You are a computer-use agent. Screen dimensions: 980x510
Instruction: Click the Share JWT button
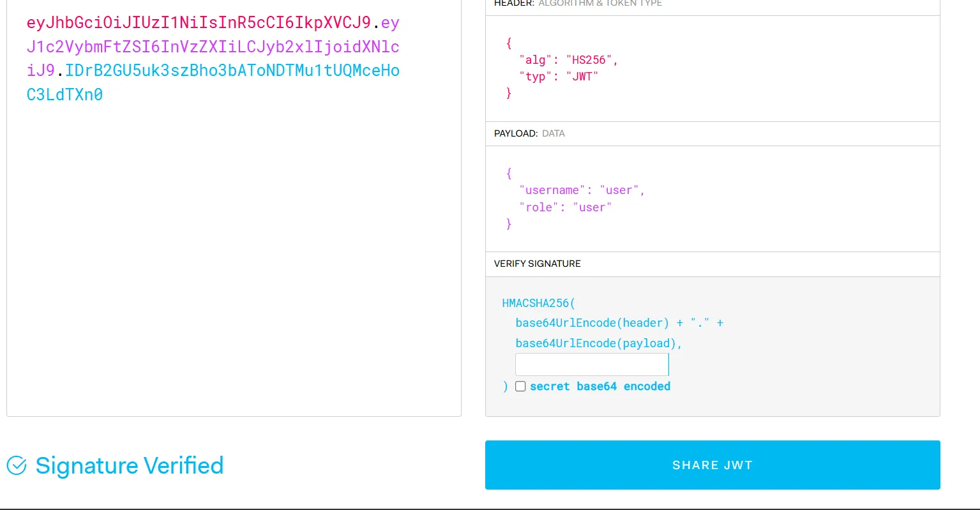click(x=712, y=465)
